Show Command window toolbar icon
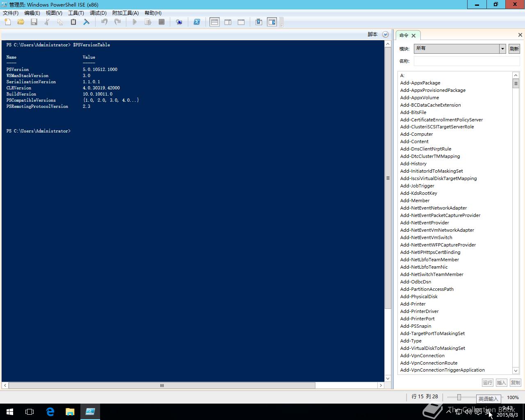The height and width of the screenshot is (420, 525). click(x=259, y=22)
